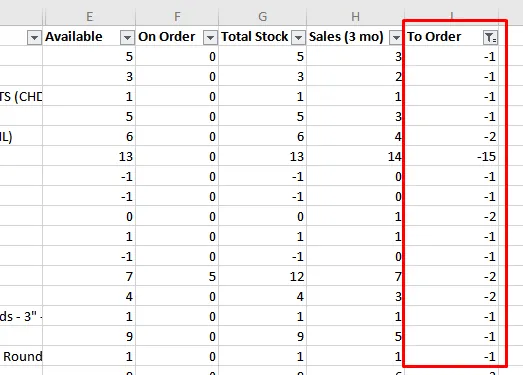Select Available cell showing 6

coord(89,136)
